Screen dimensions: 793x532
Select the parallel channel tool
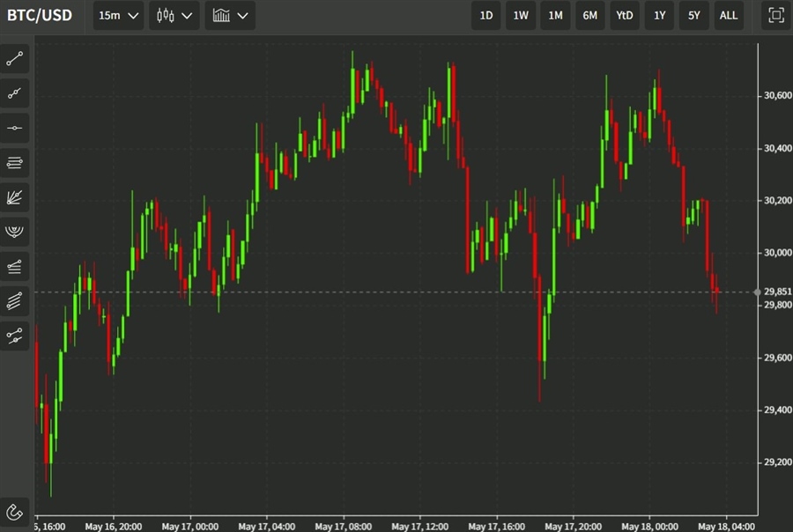coord(15,265)
